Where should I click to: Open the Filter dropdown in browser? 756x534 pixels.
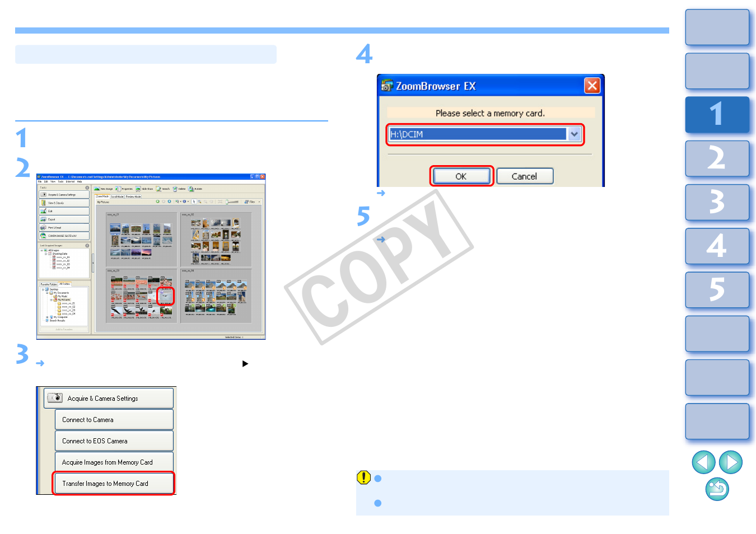tap(252, 202)
